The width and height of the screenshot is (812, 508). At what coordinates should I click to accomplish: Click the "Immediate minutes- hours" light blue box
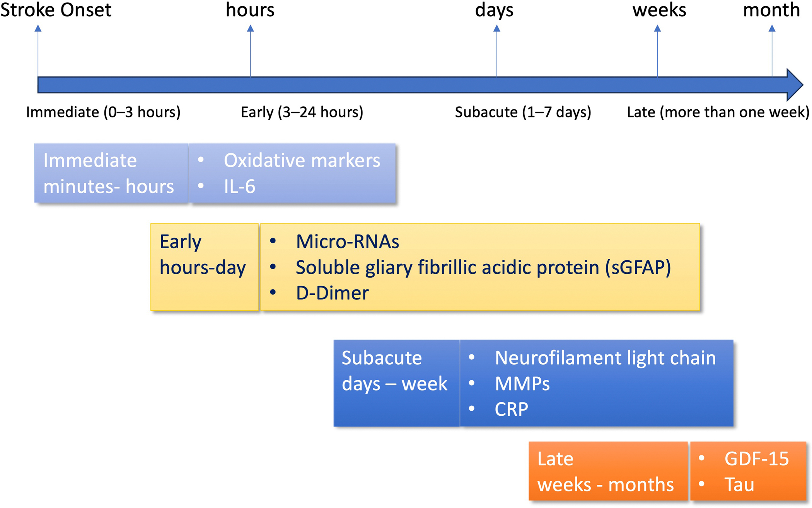pos(111,173)
